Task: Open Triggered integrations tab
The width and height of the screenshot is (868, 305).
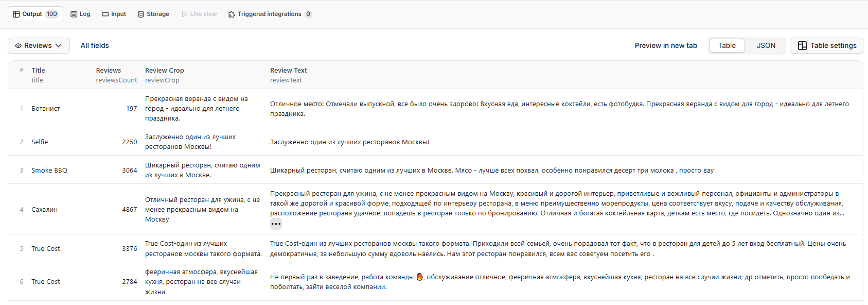Action: (x=270, y=14)
